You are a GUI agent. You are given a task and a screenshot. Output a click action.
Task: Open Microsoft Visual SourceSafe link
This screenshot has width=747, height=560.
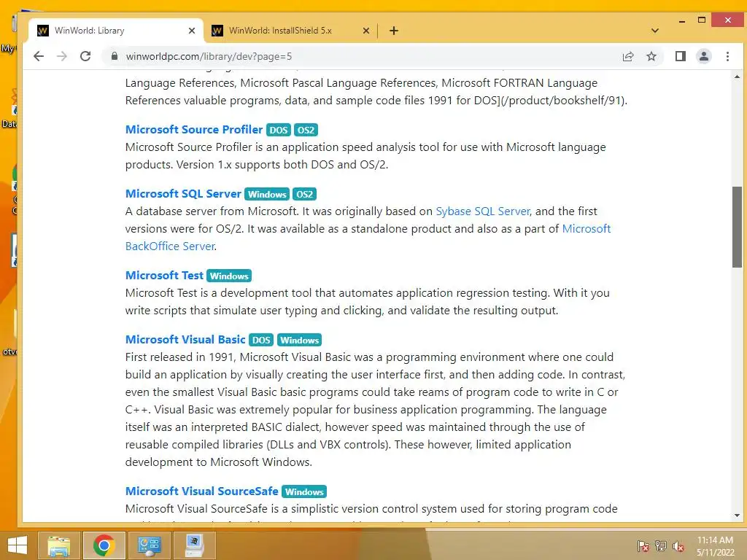pos(202,491)
